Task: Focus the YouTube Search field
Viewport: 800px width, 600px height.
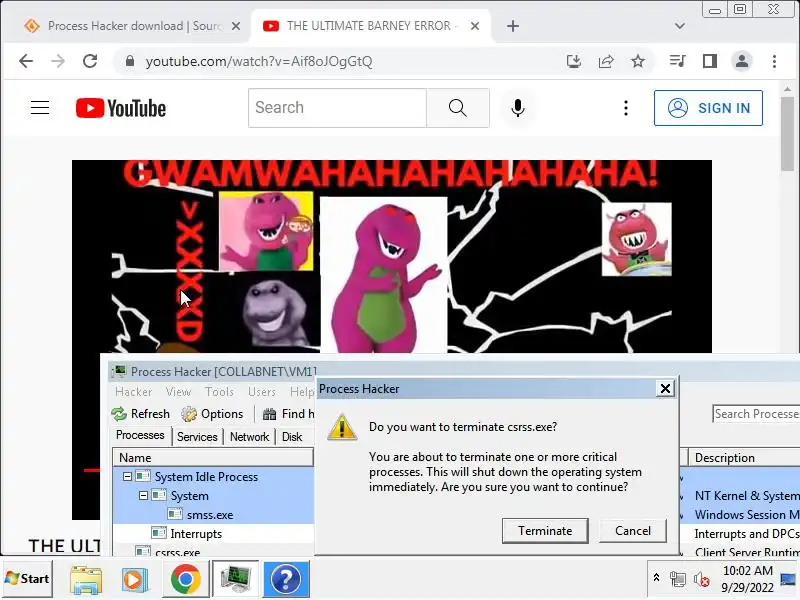Action: coord(337,108)
